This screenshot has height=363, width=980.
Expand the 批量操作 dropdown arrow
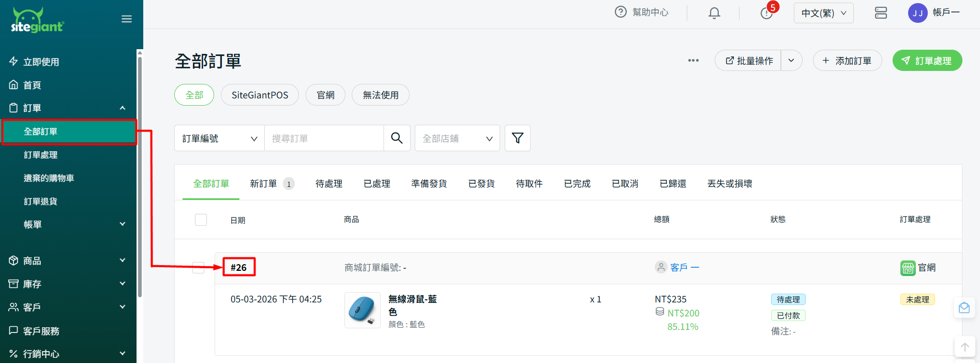pyautogui.click(x=791, y=61)
